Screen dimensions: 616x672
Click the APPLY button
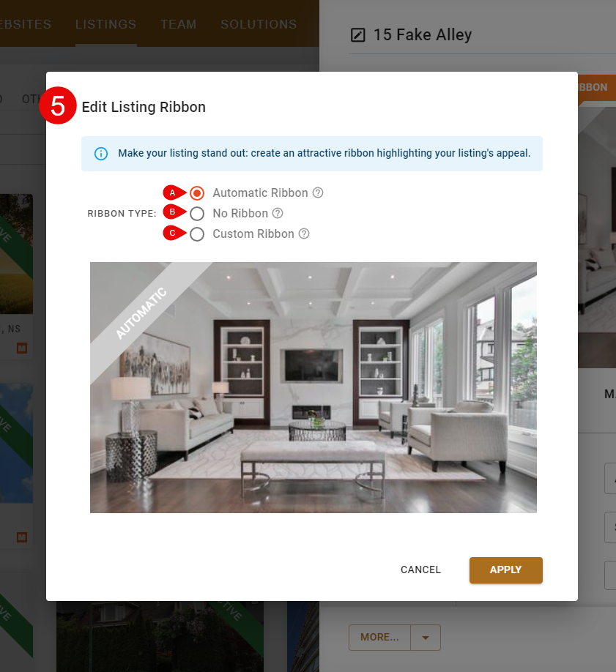click(506, 570)
